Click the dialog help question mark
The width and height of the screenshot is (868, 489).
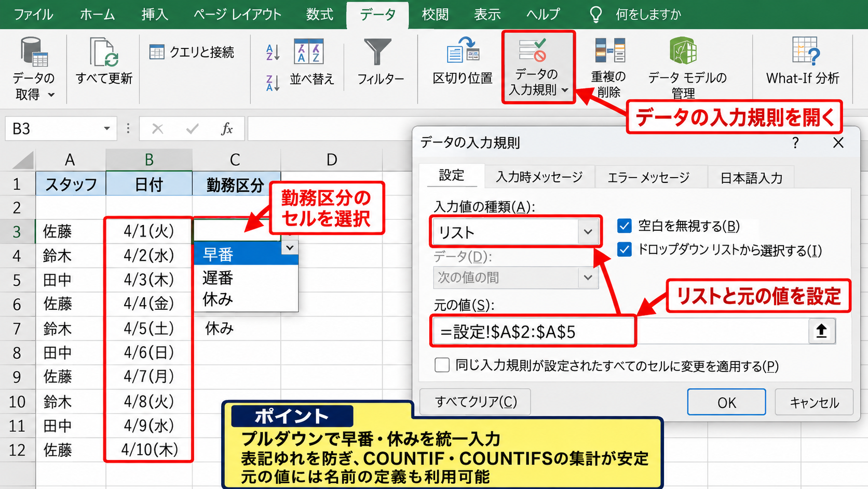pos(795,142)
